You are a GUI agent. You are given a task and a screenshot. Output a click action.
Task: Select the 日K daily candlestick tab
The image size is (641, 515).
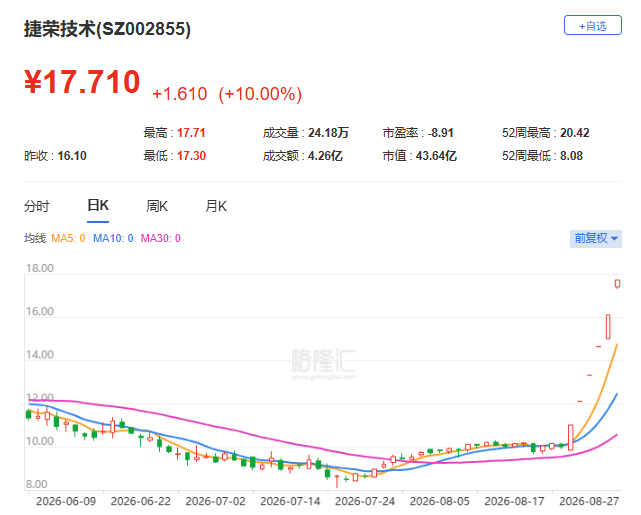tap(98, 205)
